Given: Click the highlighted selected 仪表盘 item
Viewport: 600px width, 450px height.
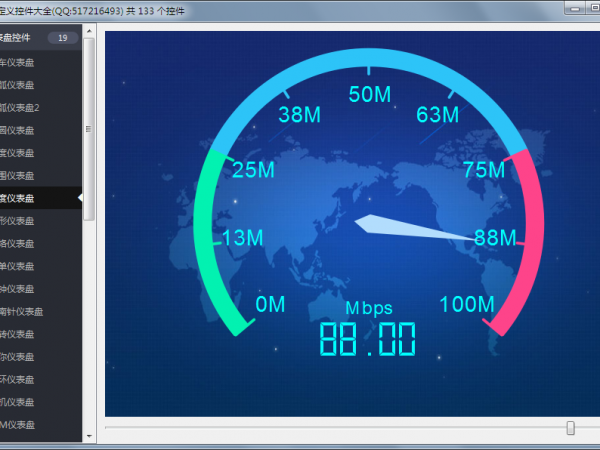Looking at the screenshot, I should [30, 198].
